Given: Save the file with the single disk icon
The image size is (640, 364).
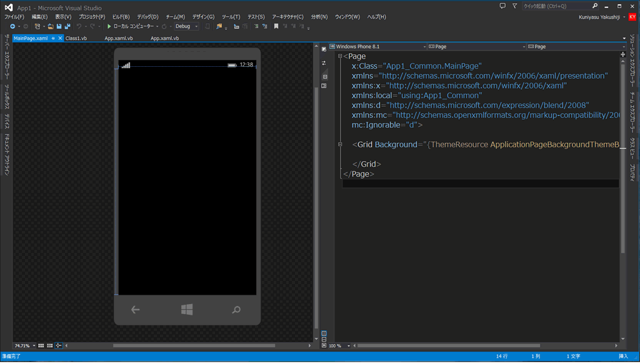Looking at the screenshot, I should (x=59, y=26).
